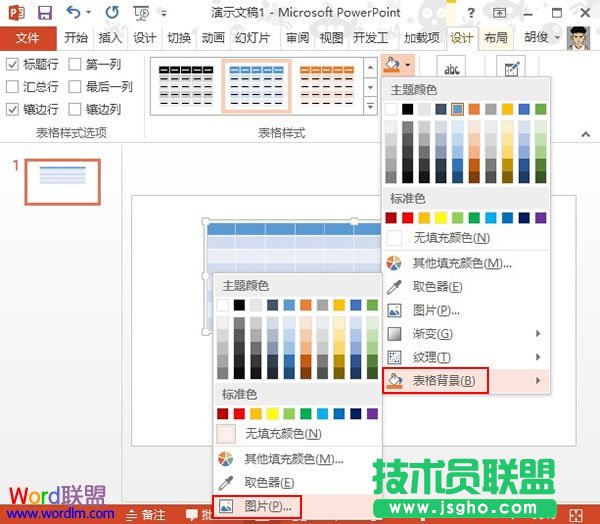
Task: Click picture icon for 图片(P) in right menu
Action: point(394,310)
